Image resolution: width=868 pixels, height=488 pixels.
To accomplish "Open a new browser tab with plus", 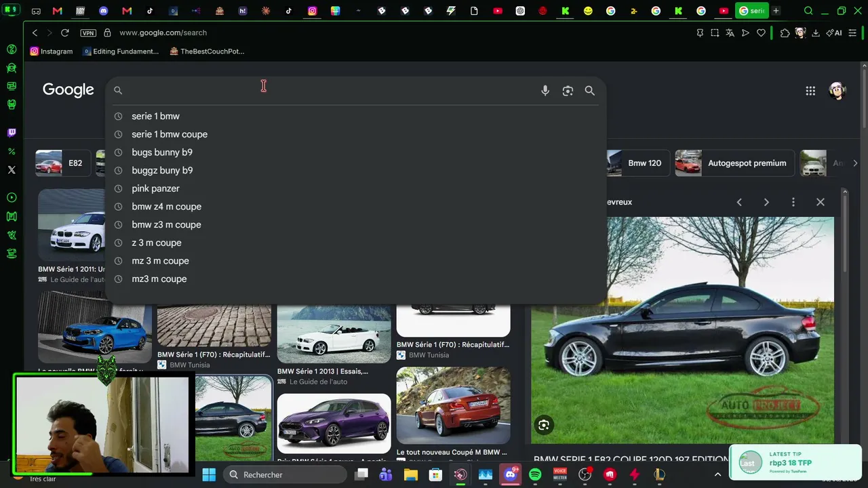I will tap(776, 11).
